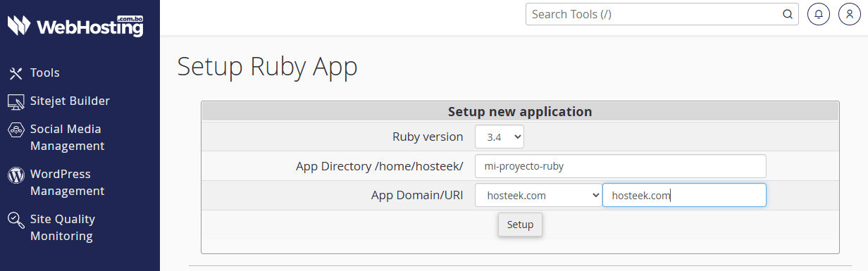
Task: Focus the Search Tools field
Action: [662, 14]
